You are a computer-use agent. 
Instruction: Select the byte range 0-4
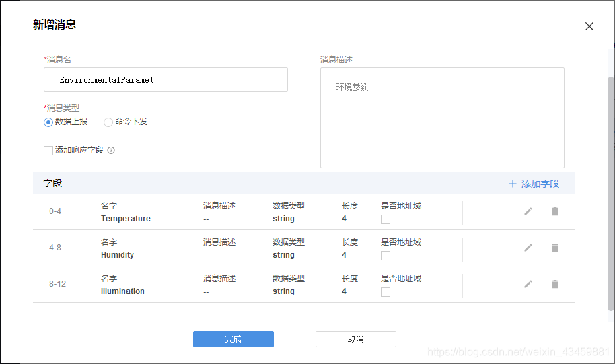(x=55, y=211)
